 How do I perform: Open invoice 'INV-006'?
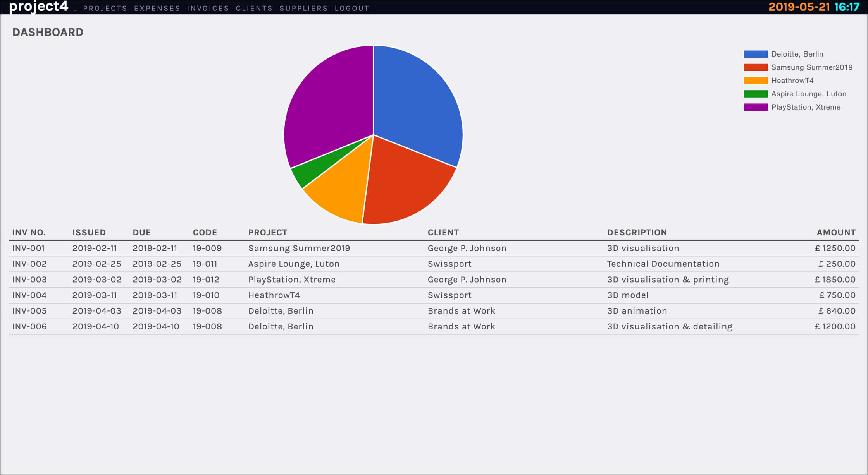click(29, 327)
